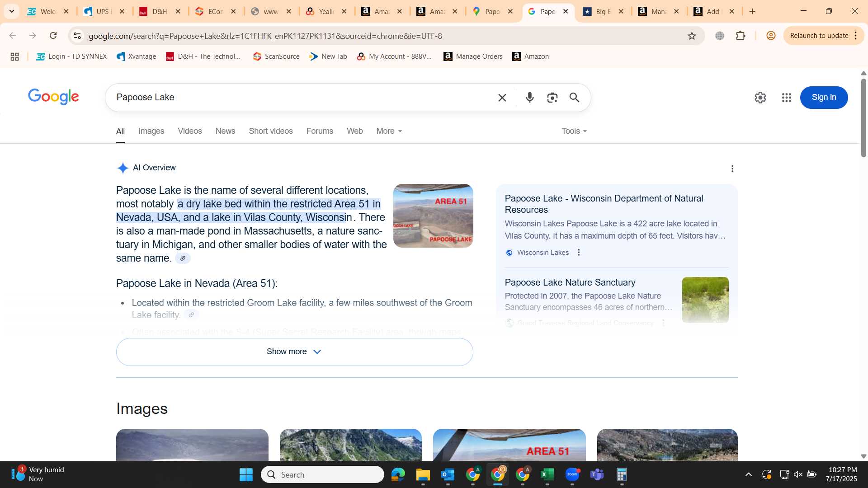
Task: Open new browser tab with plus
Action: coord(752,11)
